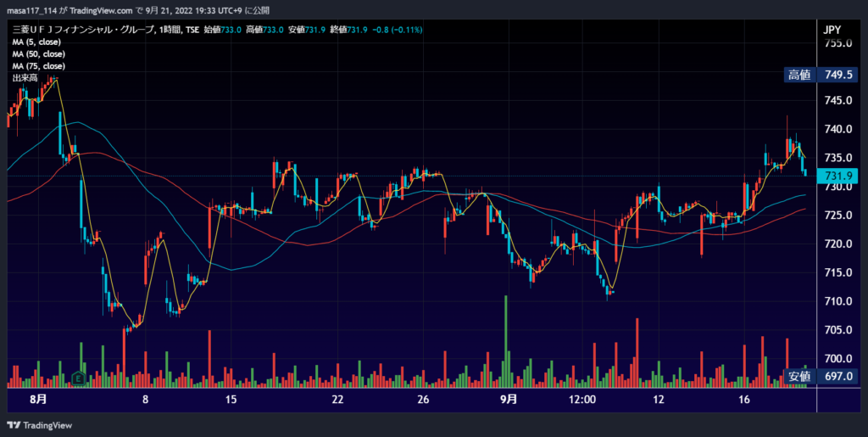Viewport: 868px width, 437px height.
Task: Click the 'MA (5, close)' indicator label
Action: click(x=36, y=42)
